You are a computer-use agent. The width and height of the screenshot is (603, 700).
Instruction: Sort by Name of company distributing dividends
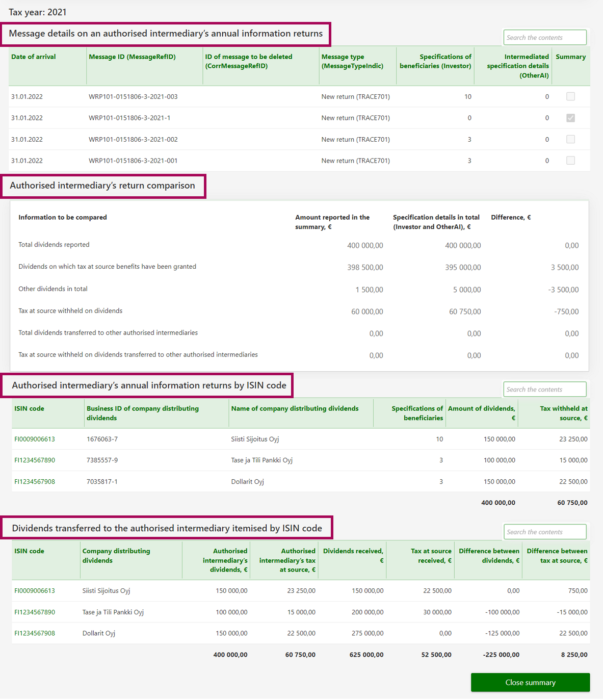pos(295,408)
